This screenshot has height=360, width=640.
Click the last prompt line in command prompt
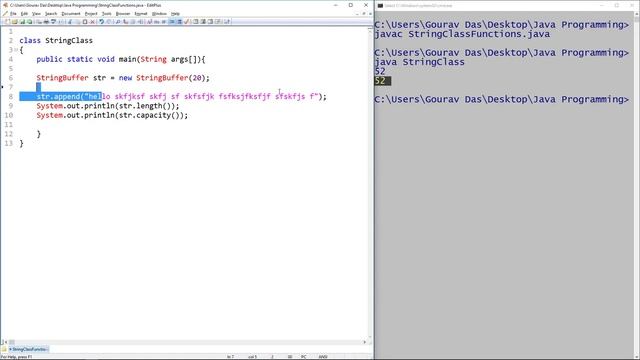point(501,99)
